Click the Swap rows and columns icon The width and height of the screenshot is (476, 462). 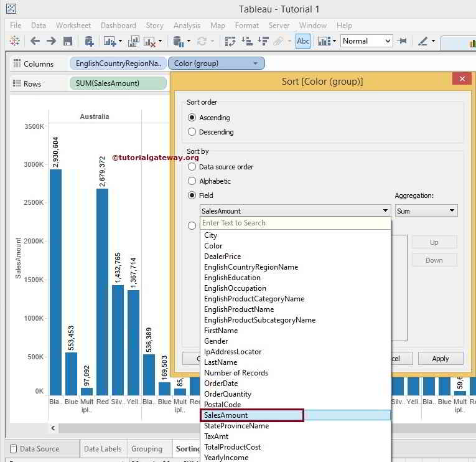click(230, 41)
